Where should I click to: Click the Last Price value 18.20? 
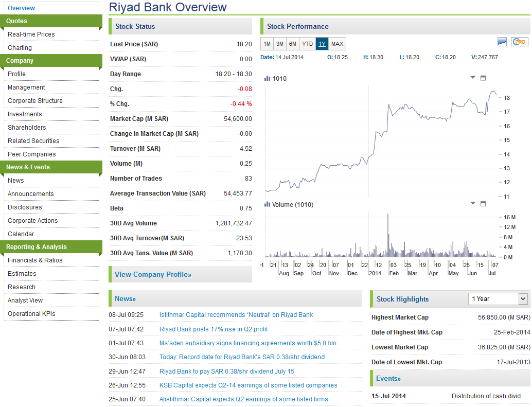point(244,44)
